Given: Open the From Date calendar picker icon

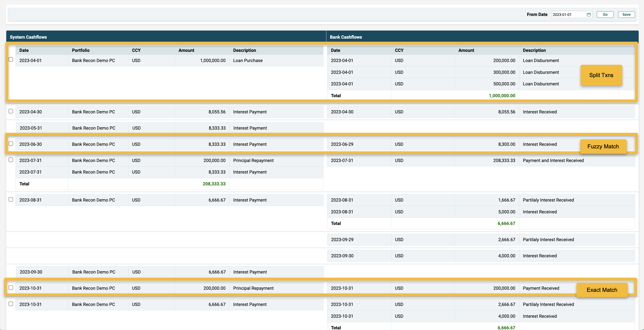Looking at the screenshot, I should (588, 15).
